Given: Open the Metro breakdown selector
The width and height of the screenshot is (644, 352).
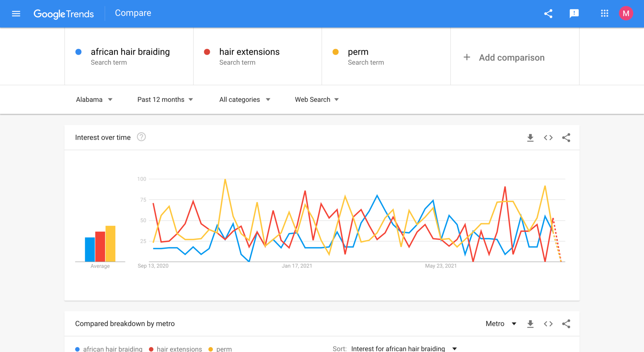Looking at the screenshot, I should point(500,324).
